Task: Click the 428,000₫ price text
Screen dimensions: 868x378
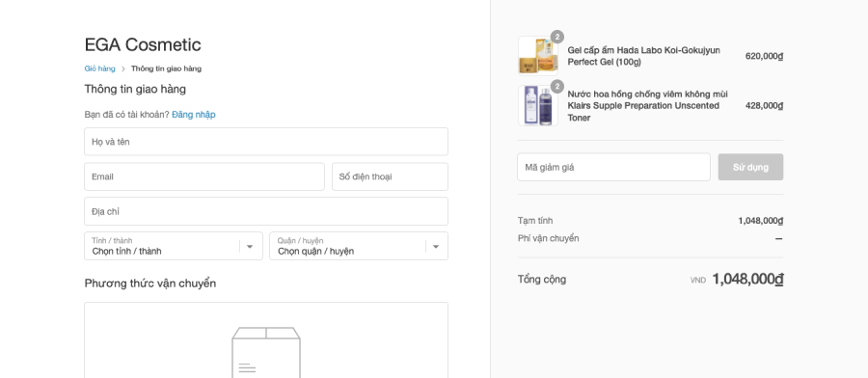Action: point(764,106)
